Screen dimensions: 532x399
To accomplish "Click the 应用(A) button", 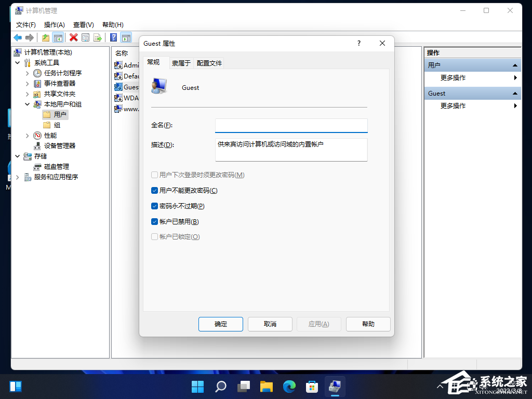I will coord(318,324).
